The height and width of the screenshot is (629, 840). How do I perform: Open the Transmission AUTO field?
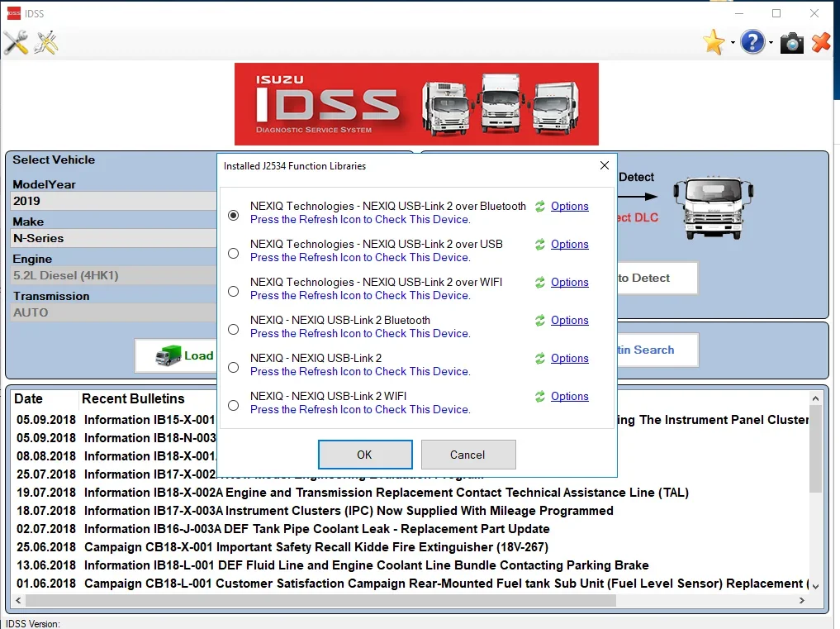coord(114,312)
